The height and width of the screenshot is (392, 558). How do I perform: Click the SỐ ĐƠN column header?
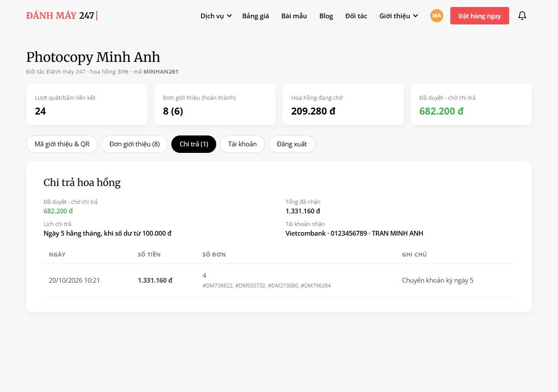coord(214,254)
